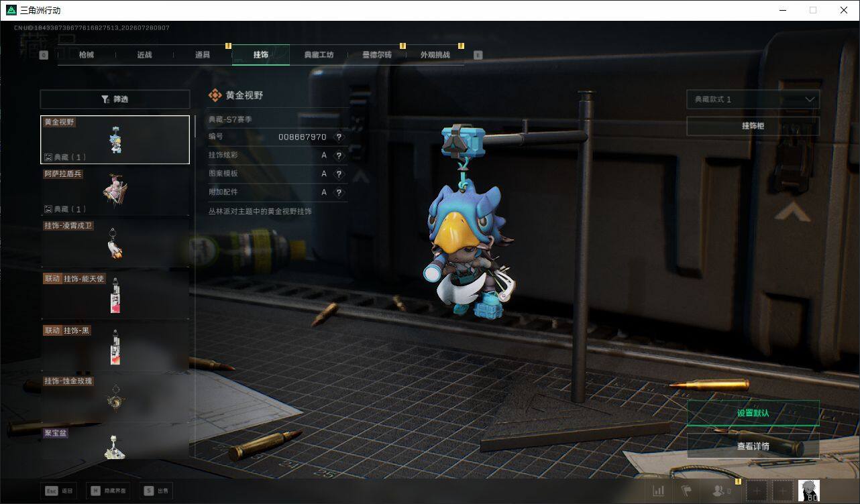Click the 丛林派对主题中的黄金视野挂饰 description
This screenshot has height=504, width=860.
pyautogui.click(x=260, y=211)
